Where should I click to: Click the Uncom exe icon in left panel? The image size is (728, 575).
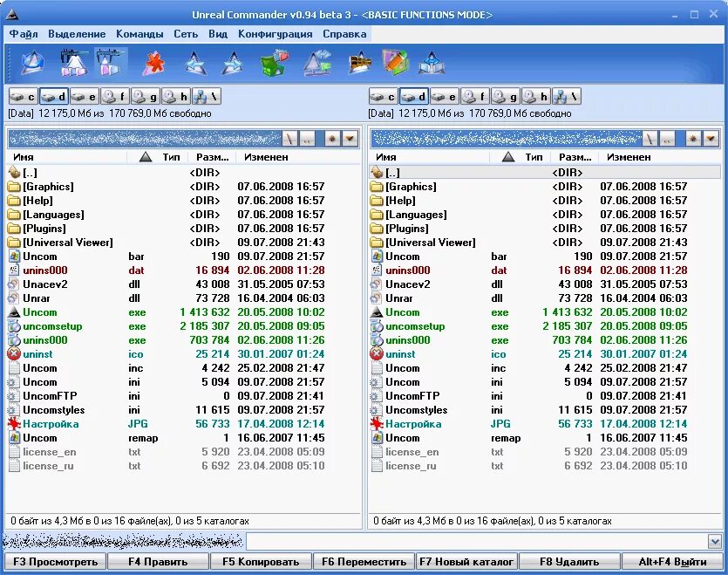15,312
